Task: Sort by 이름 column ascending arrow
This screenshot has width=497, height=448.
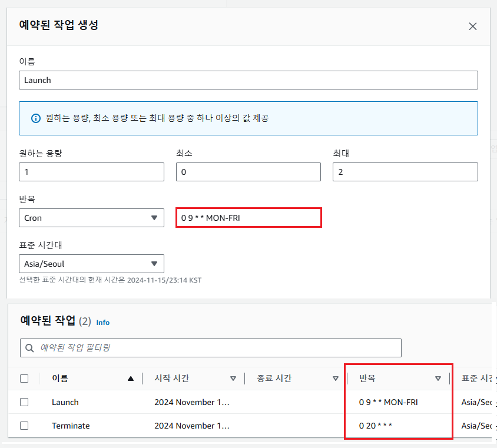Action: pyautogui.click(x=131, y=379)
